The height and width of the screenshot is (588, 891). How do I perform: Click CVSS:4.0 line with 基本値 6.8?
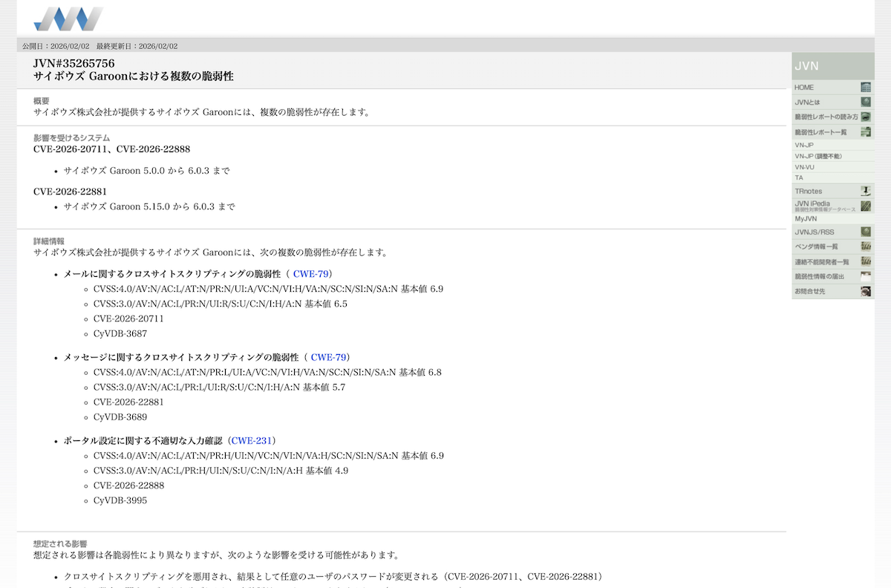pyautogui.click(x=267, y=372)
